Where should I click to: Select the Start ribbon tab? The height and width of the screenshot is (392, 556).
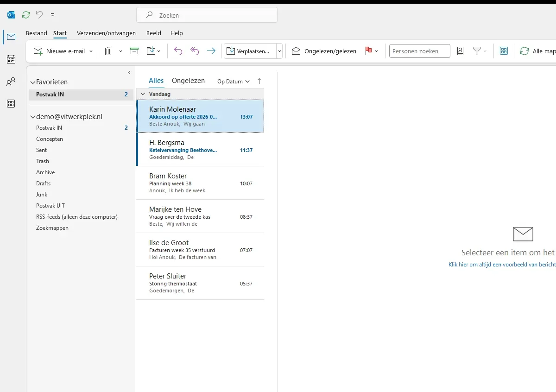coord(60,33)
